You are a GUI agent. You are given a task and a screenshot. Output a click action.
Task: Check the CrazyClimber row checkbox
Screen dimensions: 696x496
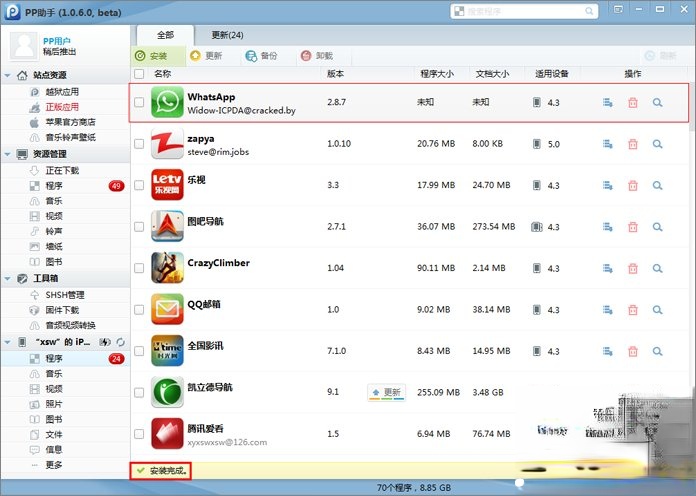pos(139,268)
